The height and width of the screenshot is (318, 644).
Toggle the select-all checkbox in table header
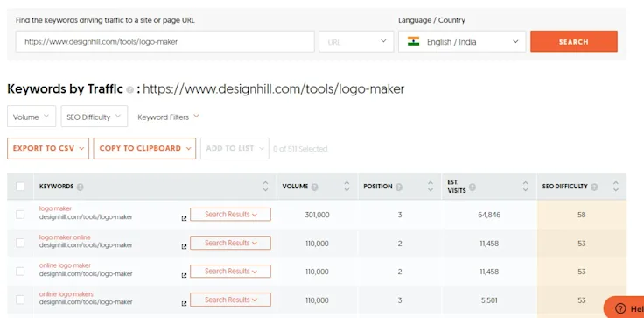(20, 187)
